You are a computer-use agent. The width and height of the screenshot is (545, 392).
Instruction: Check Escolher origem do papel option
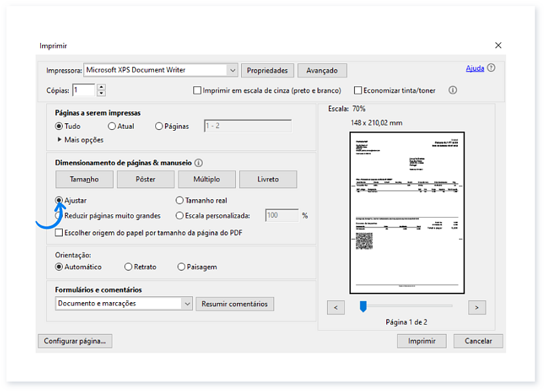[59, 232]
